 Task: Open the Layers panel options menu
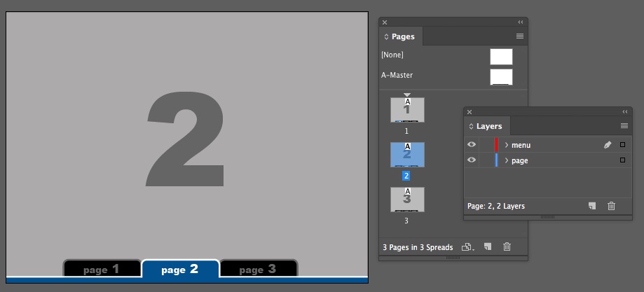click(624, 126)
